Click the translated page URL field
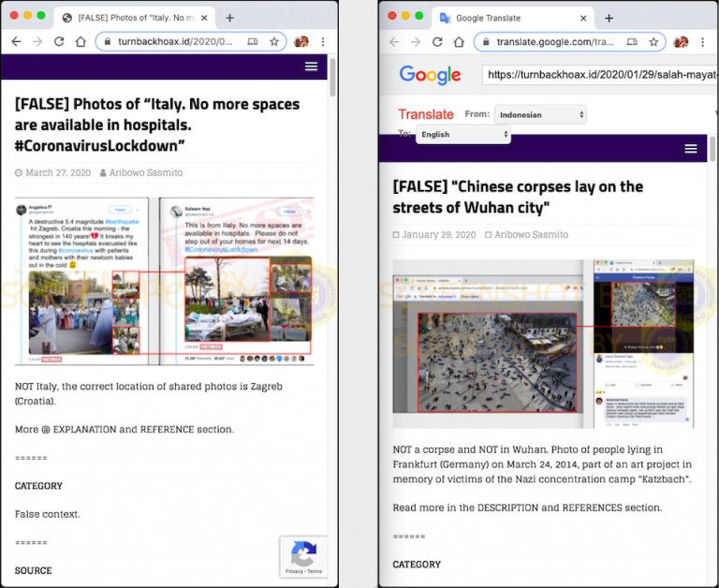 [600, 75]
